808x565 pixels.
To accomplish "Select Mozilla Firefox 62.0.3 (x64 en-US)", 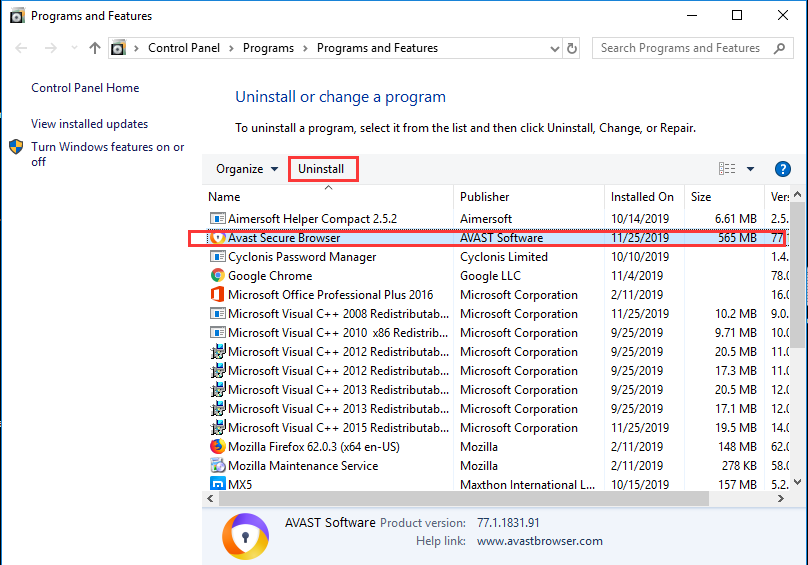I will (314, 447).
